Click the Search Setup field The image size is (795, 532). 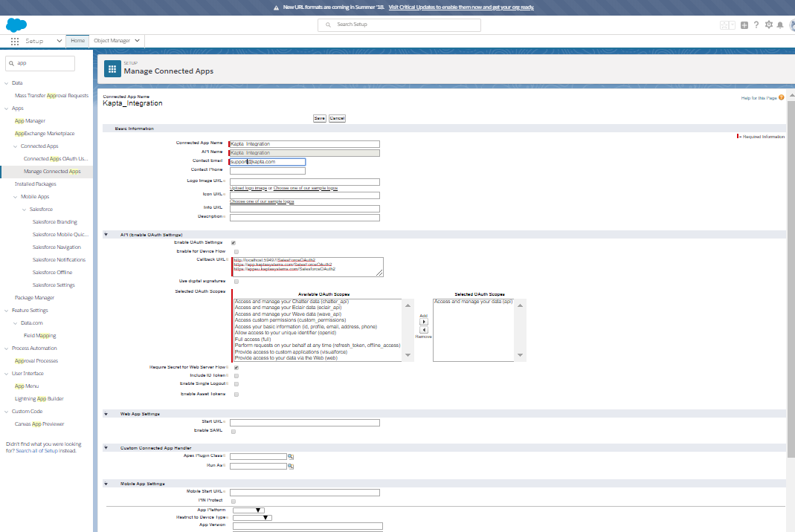[399, 25]
